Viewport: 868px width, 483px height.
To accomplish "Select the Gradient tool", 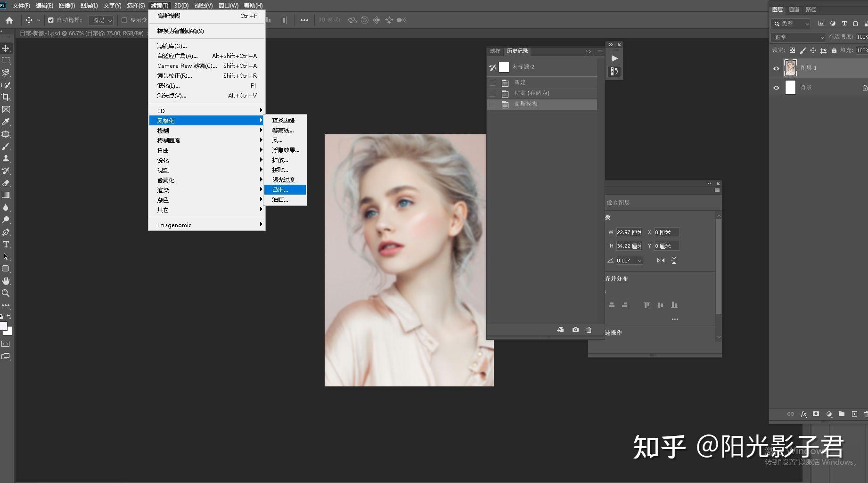I will coord(6,195).
